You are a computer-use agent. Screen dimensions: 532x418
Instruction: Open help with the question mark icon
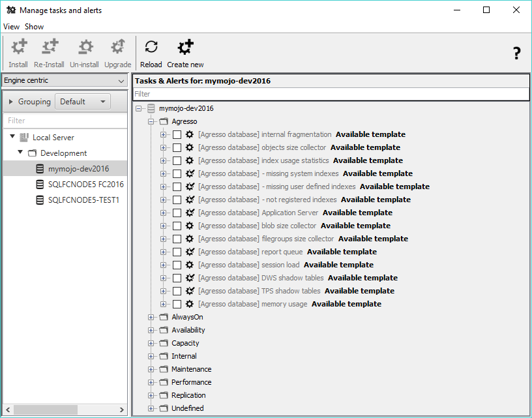(x=516, y=53)
